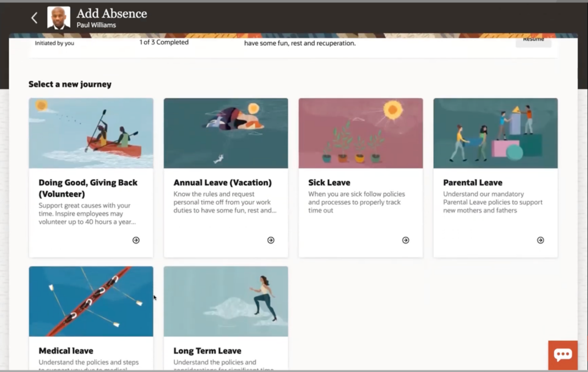588x372 pixels.
Task: Open the Long Term Leave title
Action: 207,351
